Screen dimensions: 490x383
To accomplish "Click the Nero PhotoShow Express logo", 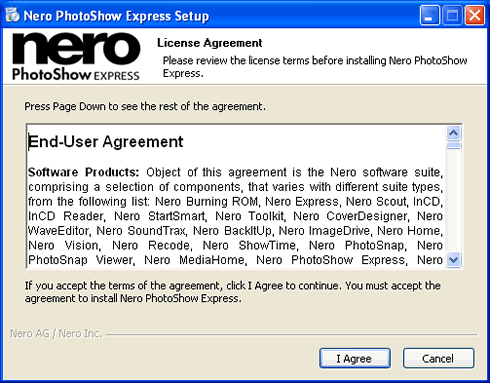I will (x=76, y=56).
